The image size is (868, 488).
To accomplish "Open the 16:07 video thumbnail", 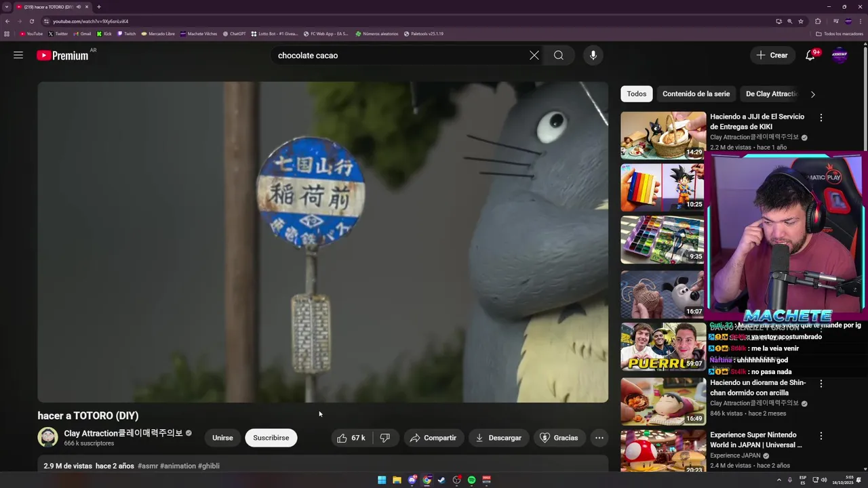I will tap(663, 294).
